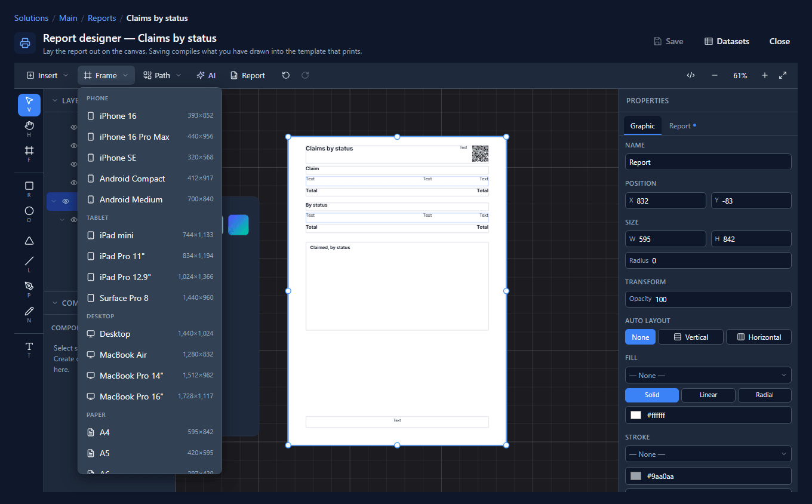812x504 pixels.
Task: Select the Hand tool (H)
Action: point(29,129)
